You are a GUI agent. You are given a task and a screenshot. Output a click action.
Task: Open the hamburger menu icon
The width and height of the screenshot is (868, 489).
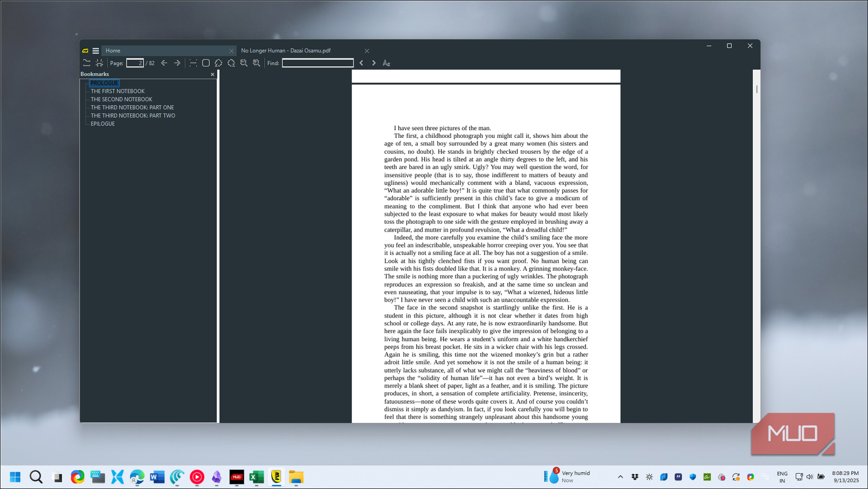96,51
